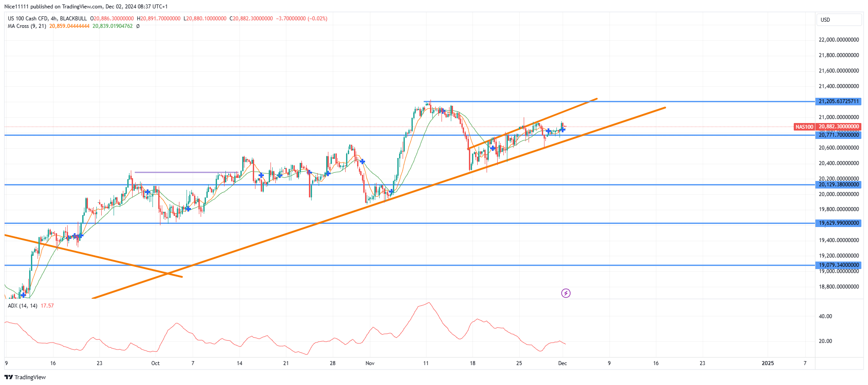The image size is (868, 385).
Task: Click the ADX scale value 40.00
Action: coord(825,316)
